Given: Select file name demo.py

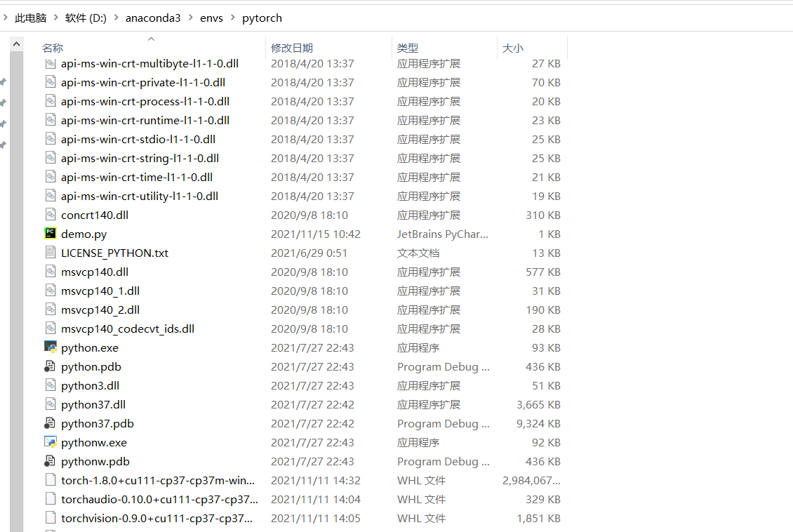Looking at the screenshot, I should coord(84,234).
